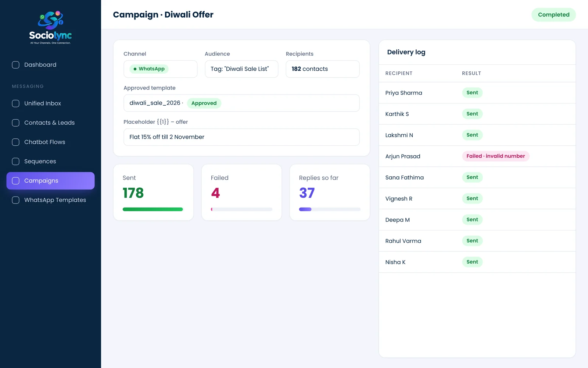Select recipient Rahul Varma
This screenshot has width=588, height=368.
tap(403, 241)
